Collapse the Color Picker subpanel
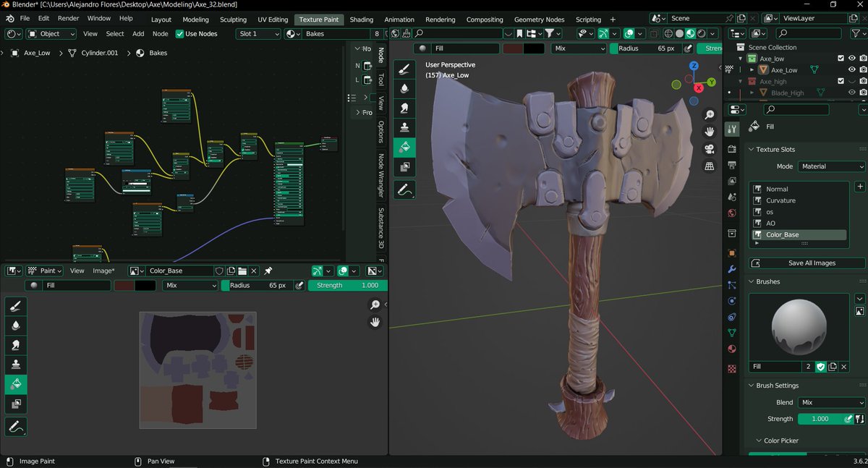 758,441
